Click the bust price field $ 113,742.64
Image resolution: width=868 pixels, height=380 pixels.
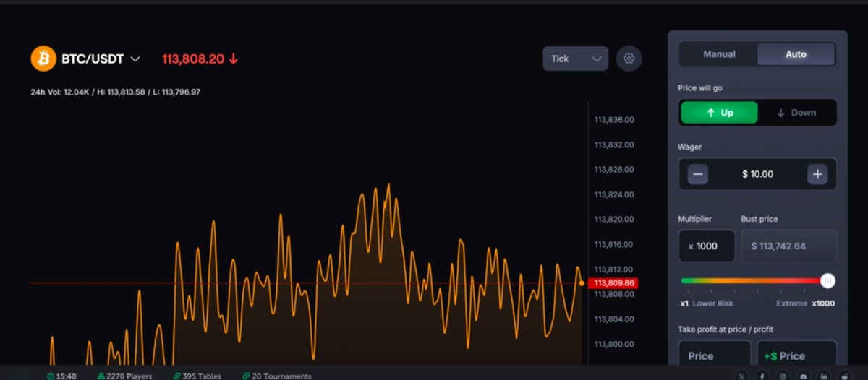coord(789,246)
